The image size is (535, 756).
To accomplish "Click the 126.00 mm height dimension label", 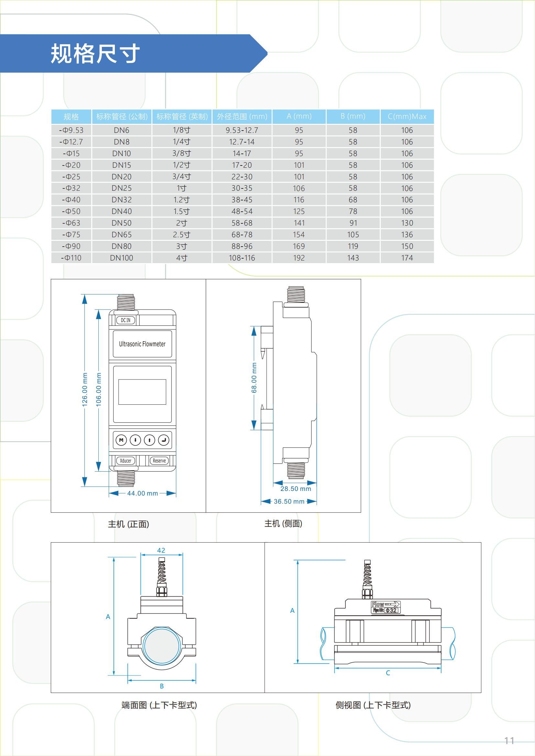I will pyautogui.click(x=85, y=390).
